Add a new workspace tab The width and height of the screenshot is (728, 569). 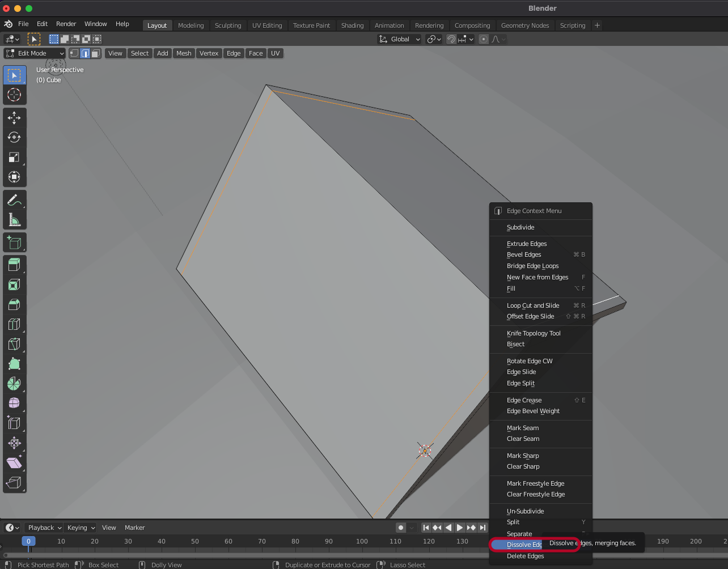597,26
